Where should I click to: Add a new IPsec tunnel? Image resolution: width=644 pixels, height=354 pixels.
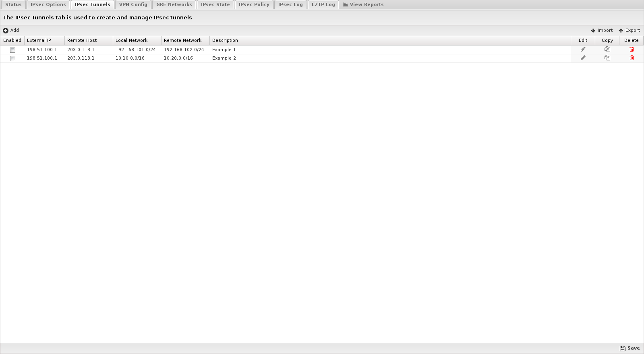11,31
